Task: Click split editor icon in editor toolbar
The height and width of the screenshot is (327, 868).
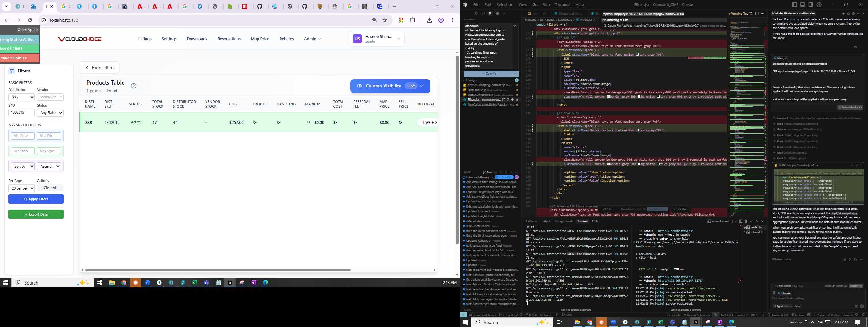Action: click(756, 13)
